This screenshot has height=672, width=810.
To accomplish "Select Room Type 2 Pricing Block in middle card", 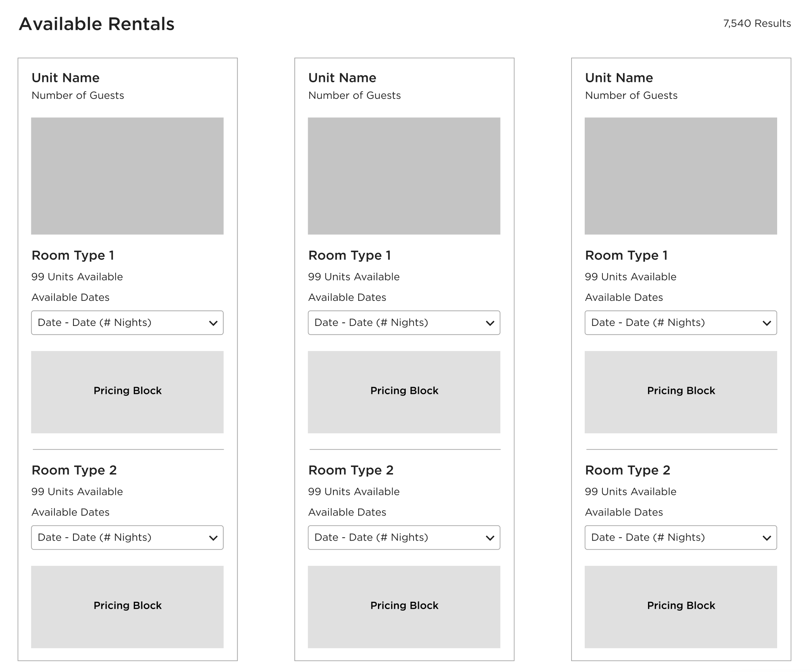I will point(404,606).
